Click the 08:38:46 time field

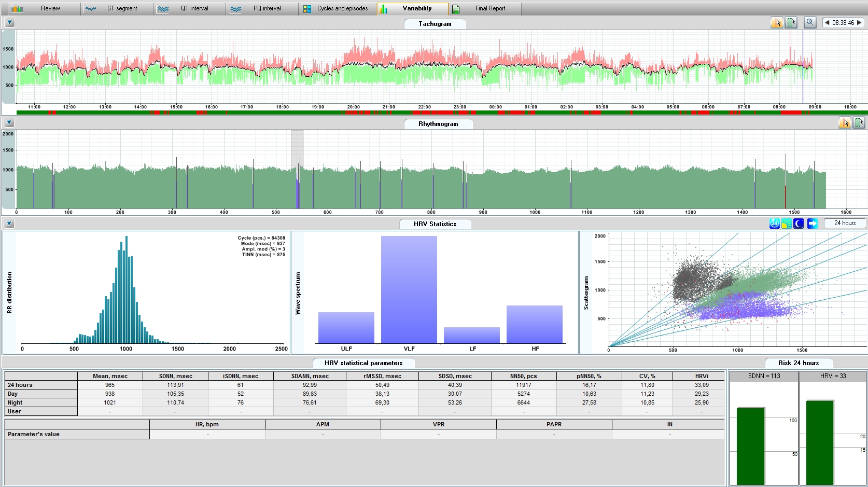[x=843, y=23]
